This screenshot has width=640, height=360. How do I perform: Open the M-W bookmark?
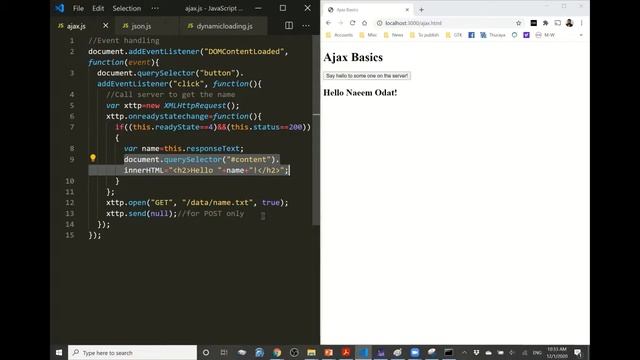click(545, 35)
